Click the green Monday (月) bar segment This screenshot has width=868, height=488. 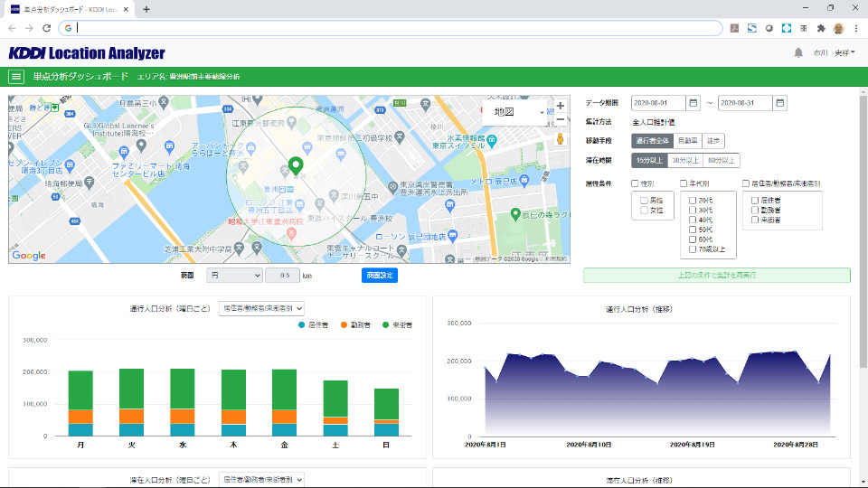point(80,390)
